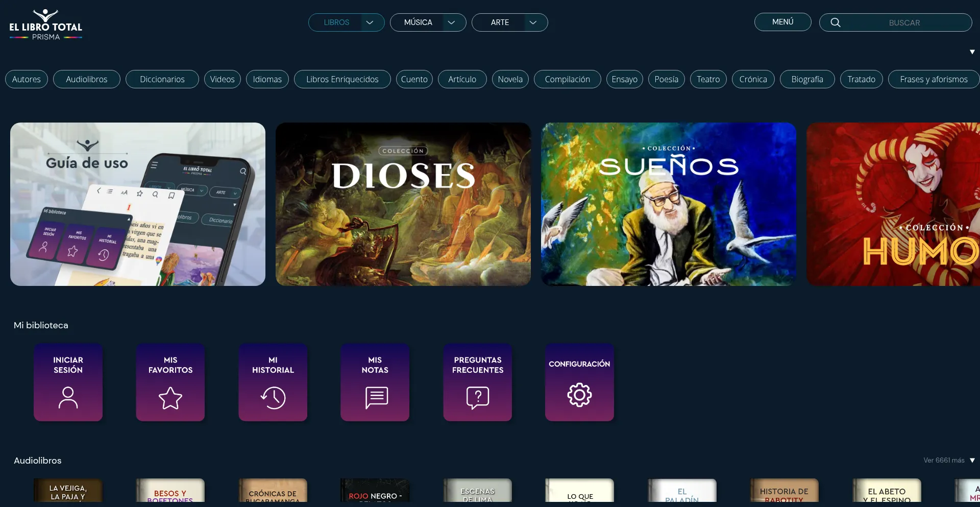Select Frases y aforismos chip
The width and height of the screenshot is (980, 507).
934,79
